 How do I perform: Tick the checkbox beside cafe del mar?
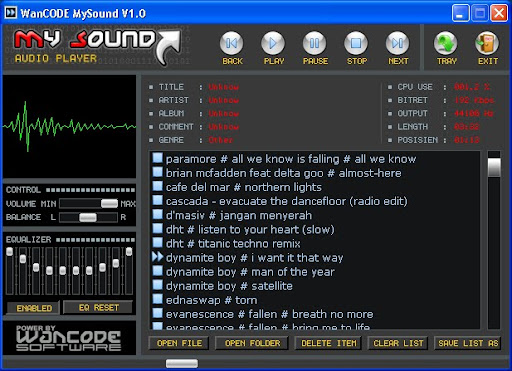(x=157, y=186)
